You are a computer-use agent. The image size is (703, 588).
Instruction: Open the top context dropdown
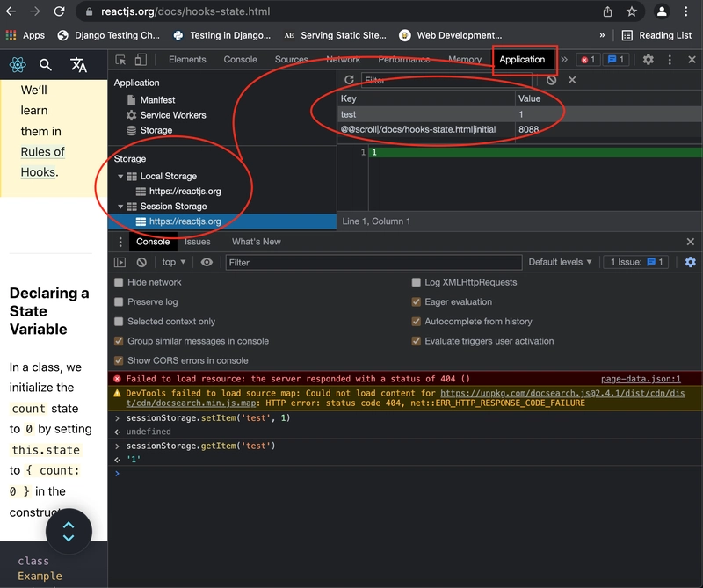tap(173, 262)
